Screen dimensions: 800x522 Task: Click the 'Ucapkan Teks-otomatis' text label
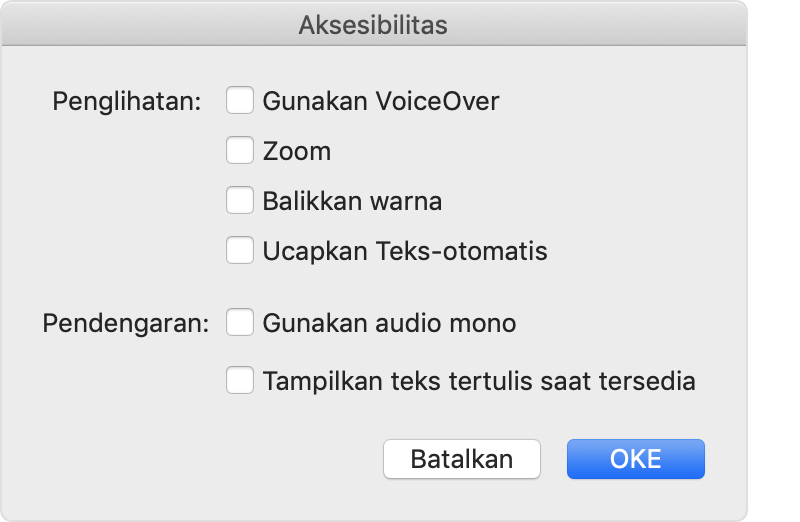[x=405, y=250]
